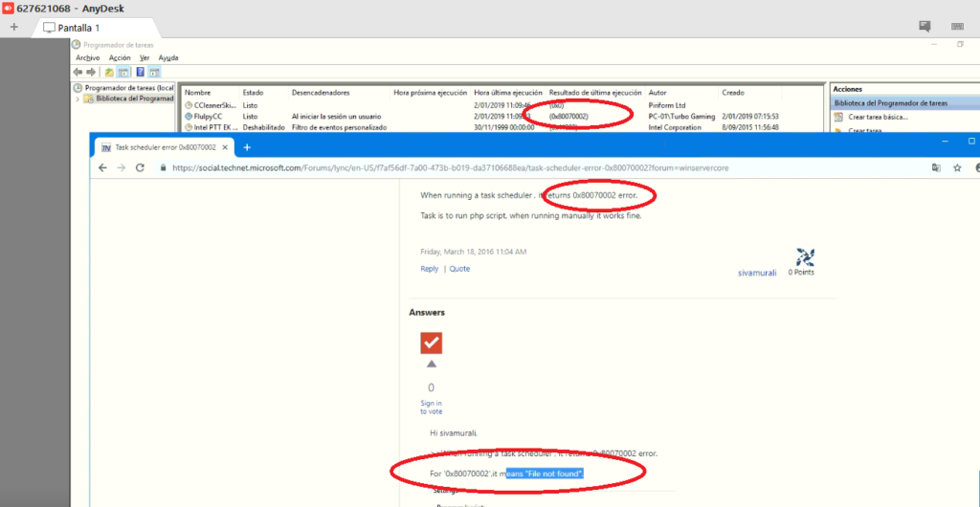Click the Crear tarea básica wizard icon
Screen dimensions: 980x507
tap(838, 117)
